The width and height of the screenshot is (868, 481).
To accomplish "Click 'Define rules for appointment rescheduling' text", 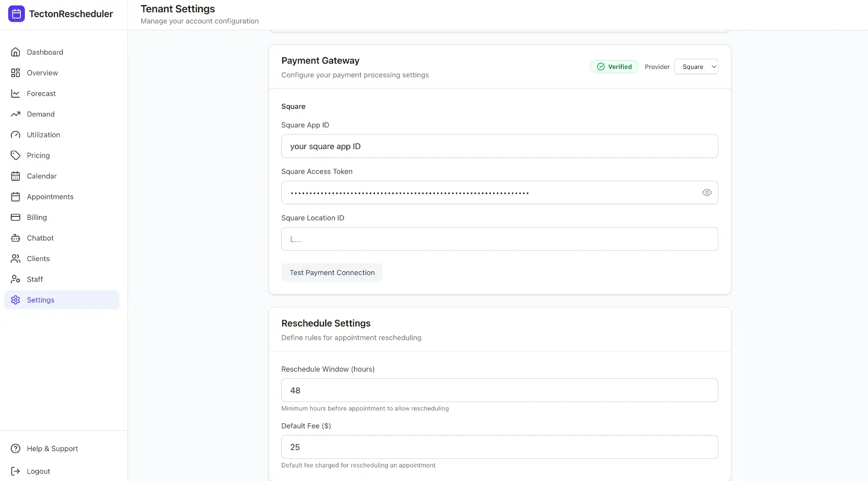I will click(351, 338).
